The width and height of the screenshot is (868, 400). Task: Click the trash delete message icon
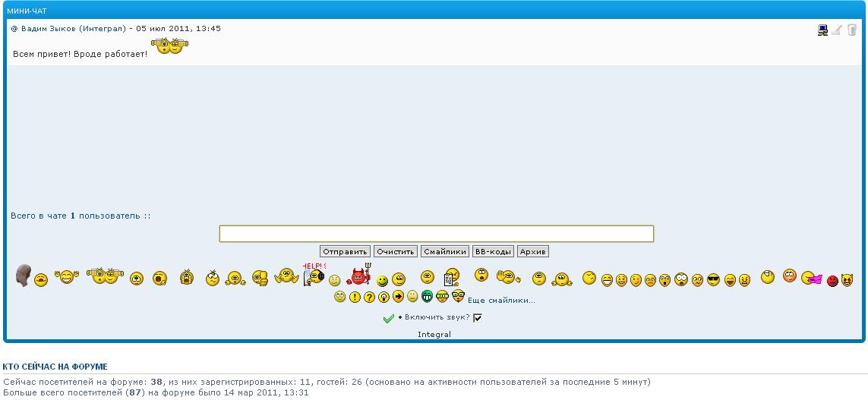point(852,30)
